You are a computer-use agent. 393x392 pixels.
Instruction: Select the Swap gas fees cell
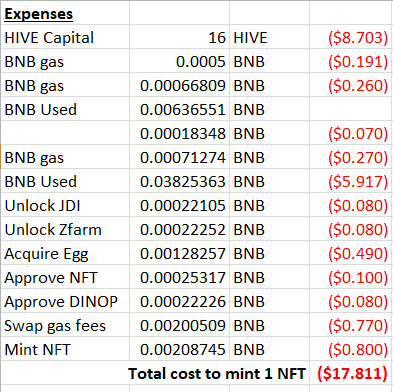coord(65,325)
